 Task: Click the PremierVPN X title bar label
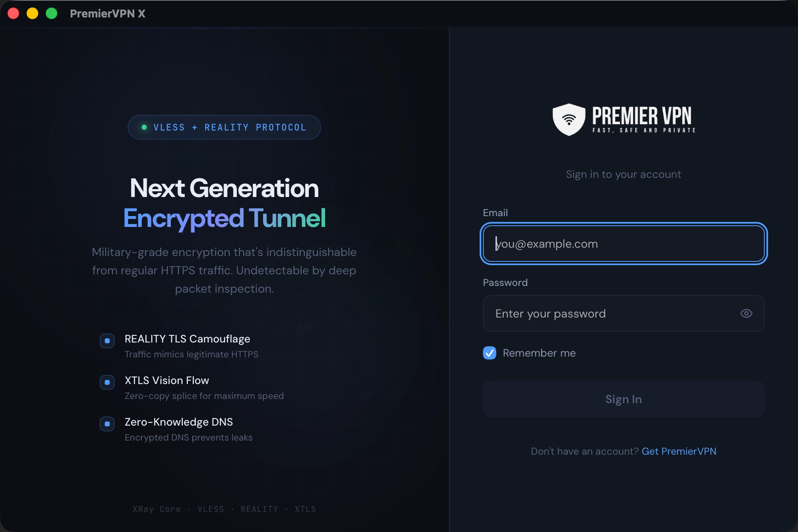click(x=108, y=14)
